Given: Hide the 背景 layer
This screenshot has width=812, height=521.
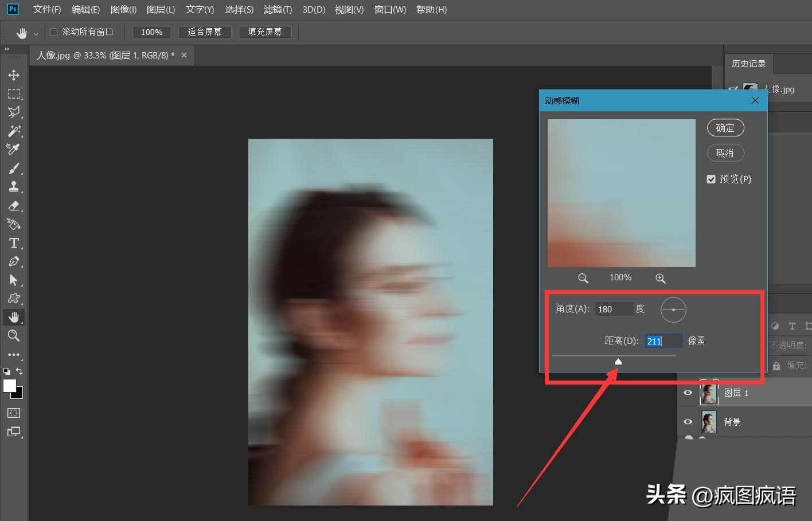Looking at the screenshot, I should coord(687,421).
